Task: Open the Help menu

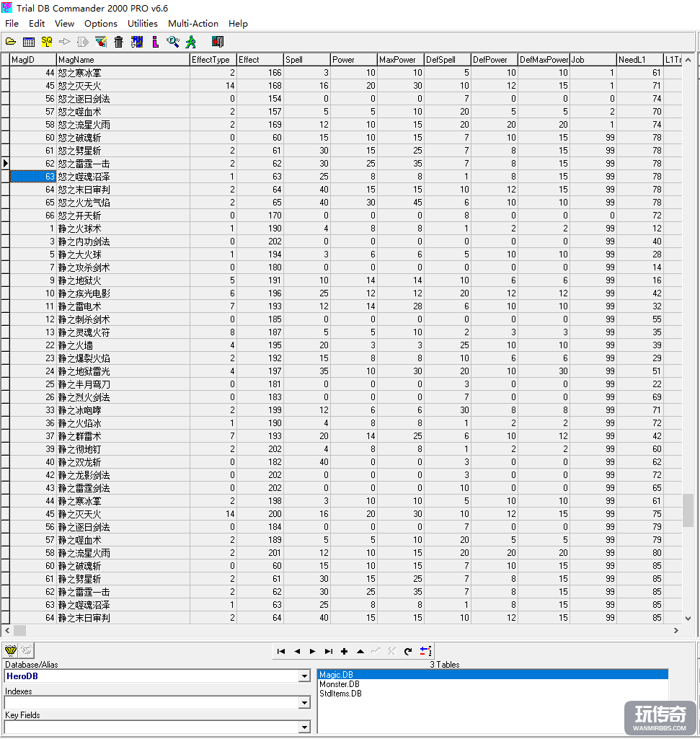Action: (x=238, y=24)
